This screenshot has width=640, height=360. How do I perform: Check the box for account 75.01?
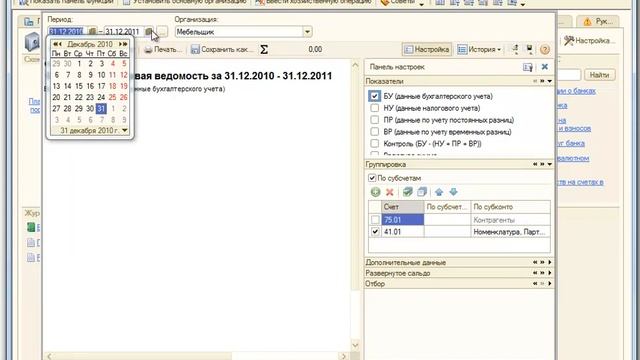375,220
